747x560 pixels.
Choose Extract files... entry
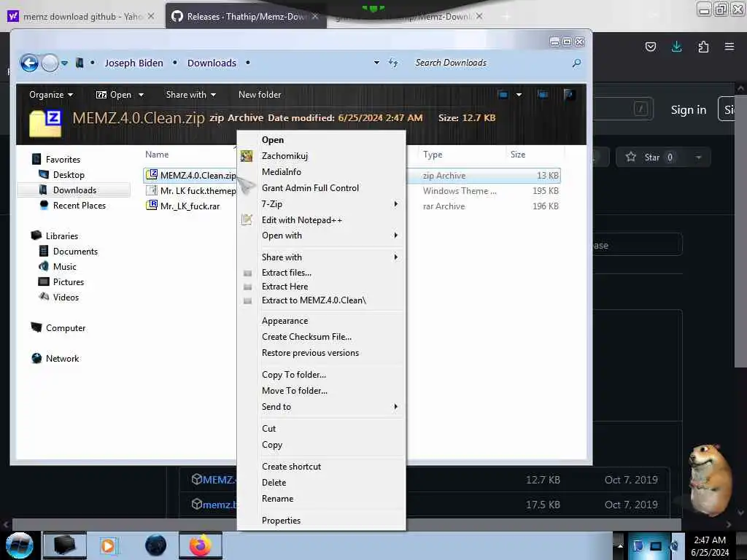286,273
